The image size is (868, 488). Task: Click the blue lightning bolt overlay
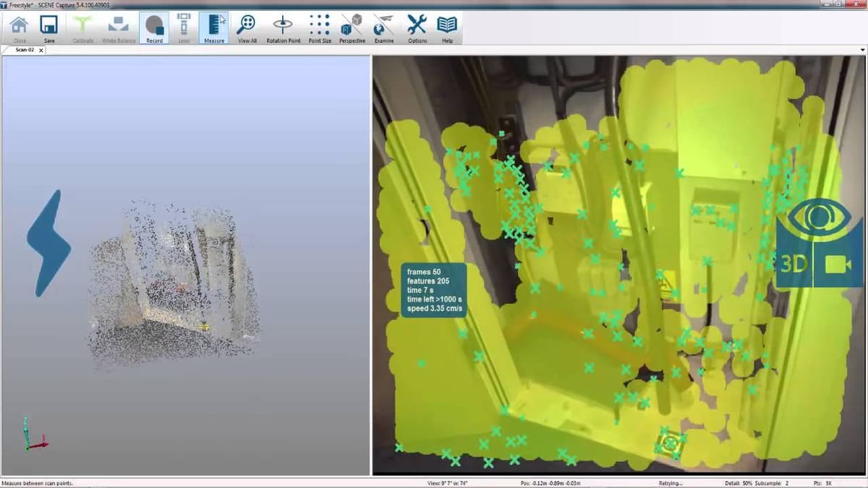click(48, 244)
